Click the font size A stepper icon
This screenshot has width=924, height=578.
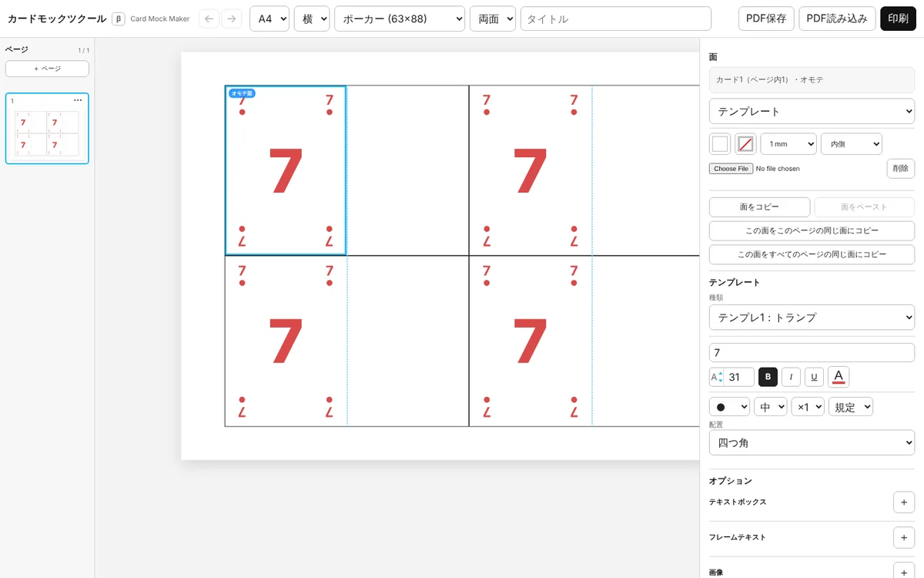click(x=717, y=377)
